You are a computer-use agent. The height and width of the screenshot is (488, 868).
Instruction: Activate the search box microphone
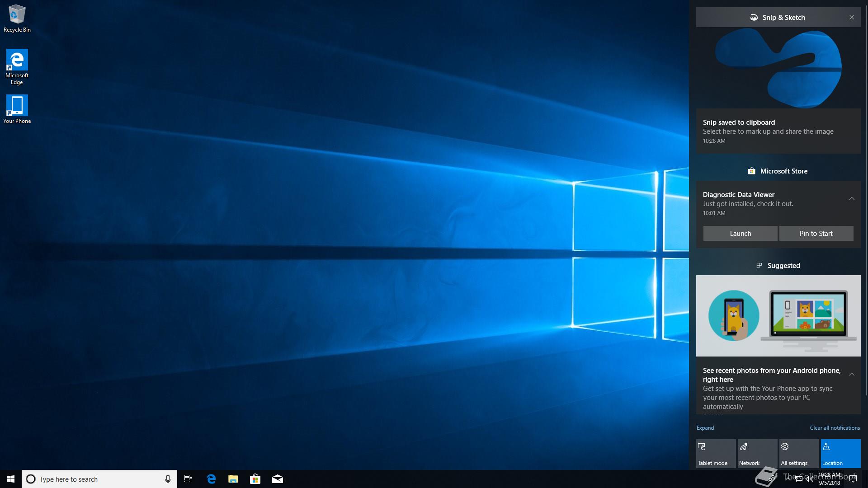coord(168,479)
